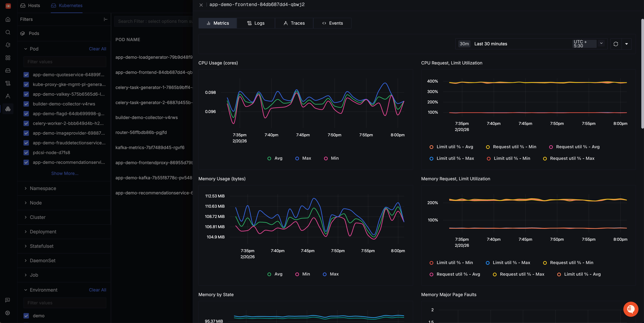
Task: Collapse the Filters panel with the arrow icon
Action: pyautogui.click(x=106, y=19)
